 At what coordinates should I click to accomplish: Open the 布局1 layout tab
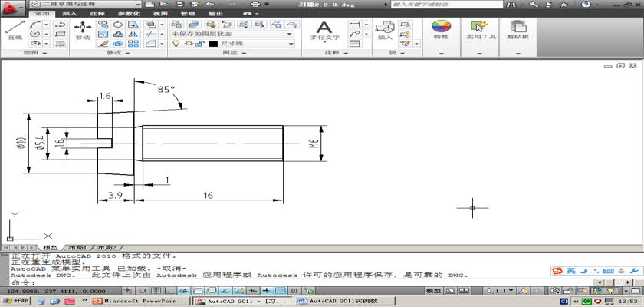(77, 248)
